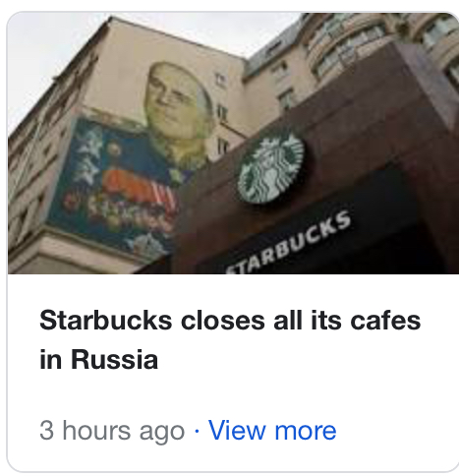Click the word cafes in the headline
459x476 pixels.
[x=385, y=321]
